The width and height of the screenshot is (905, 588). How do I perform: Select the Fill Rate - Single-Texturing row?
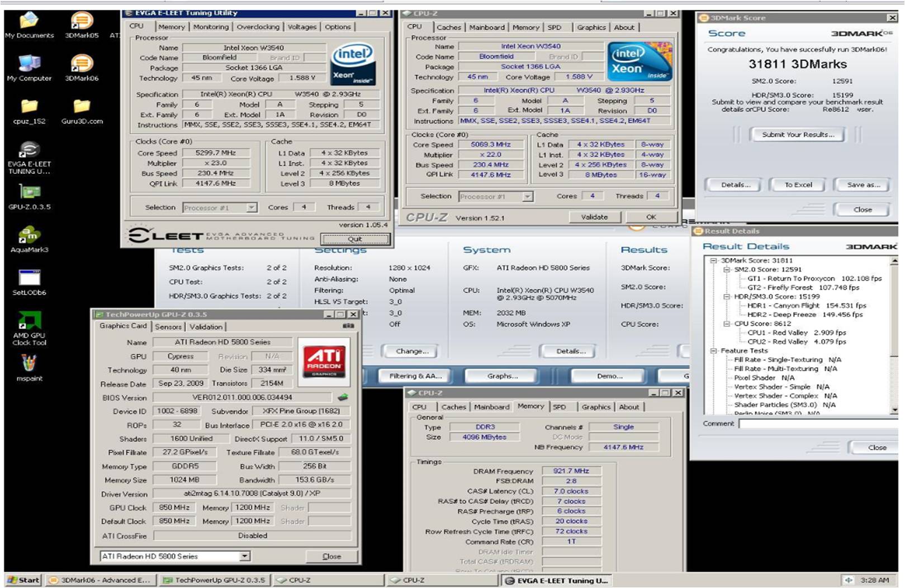[x=788, y=360]
